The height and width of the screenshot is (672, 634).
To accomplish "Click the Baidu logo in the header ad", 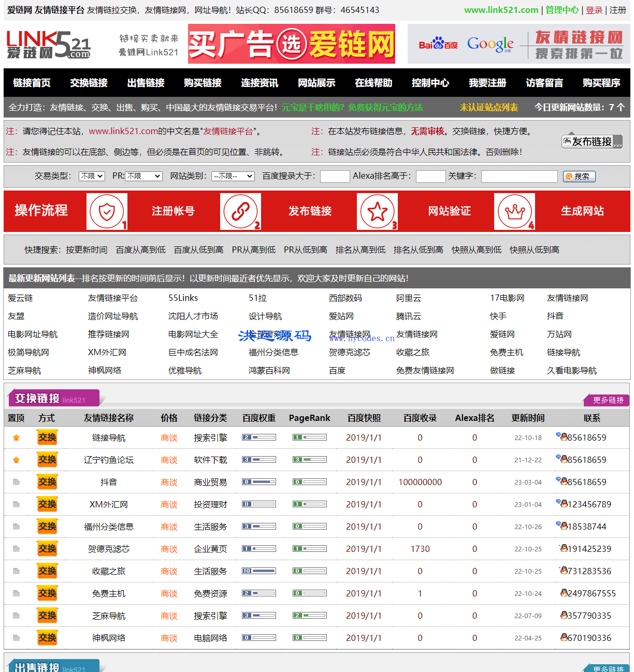I will point(438,44).
